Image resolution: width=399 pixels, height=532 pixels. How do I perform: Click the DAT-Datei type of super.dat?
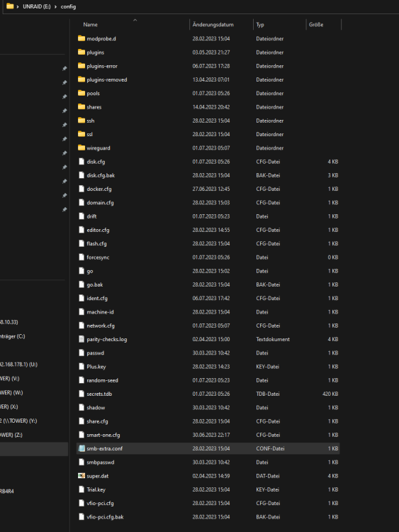[x=268, y=476]
